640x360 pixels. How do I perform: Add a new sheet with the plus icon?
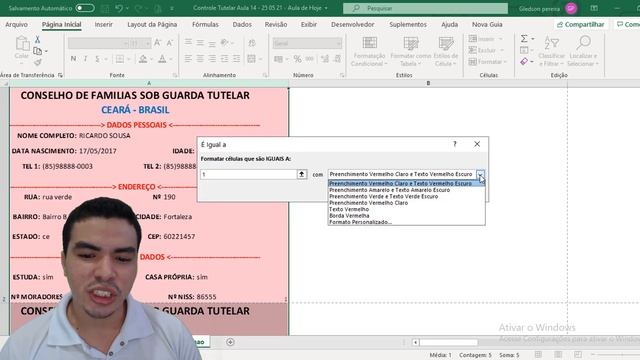(x=230, y=342)
